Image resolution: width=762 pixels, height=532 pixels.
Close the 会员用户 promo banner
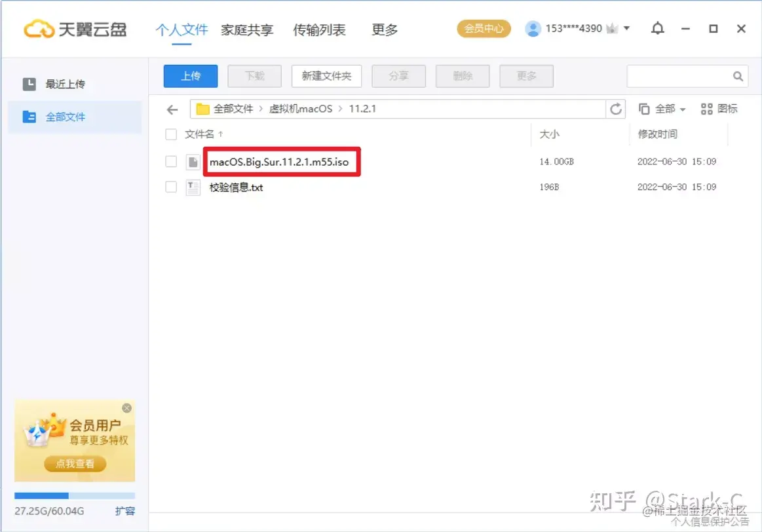127,408
